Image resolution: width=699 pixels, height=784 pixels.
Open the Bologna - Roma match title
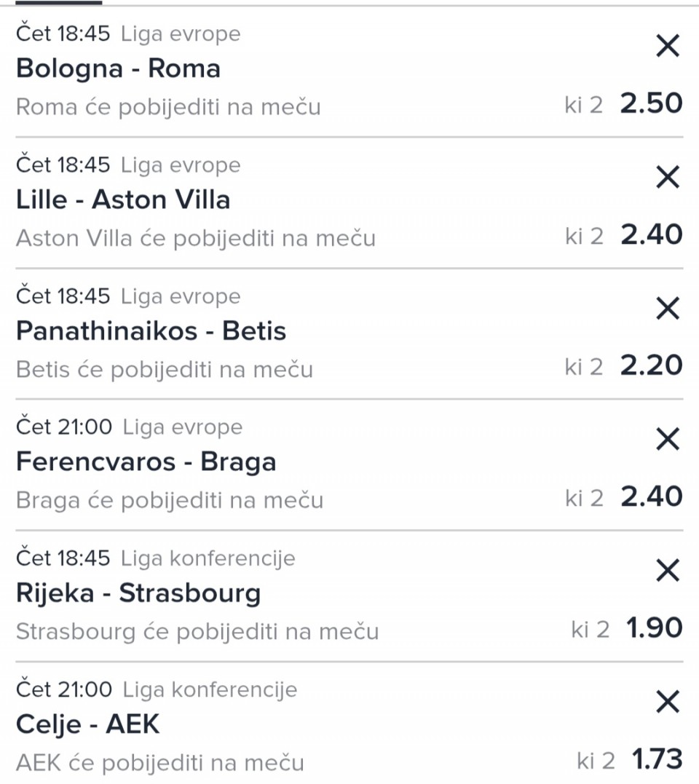(x=118, y=68)
